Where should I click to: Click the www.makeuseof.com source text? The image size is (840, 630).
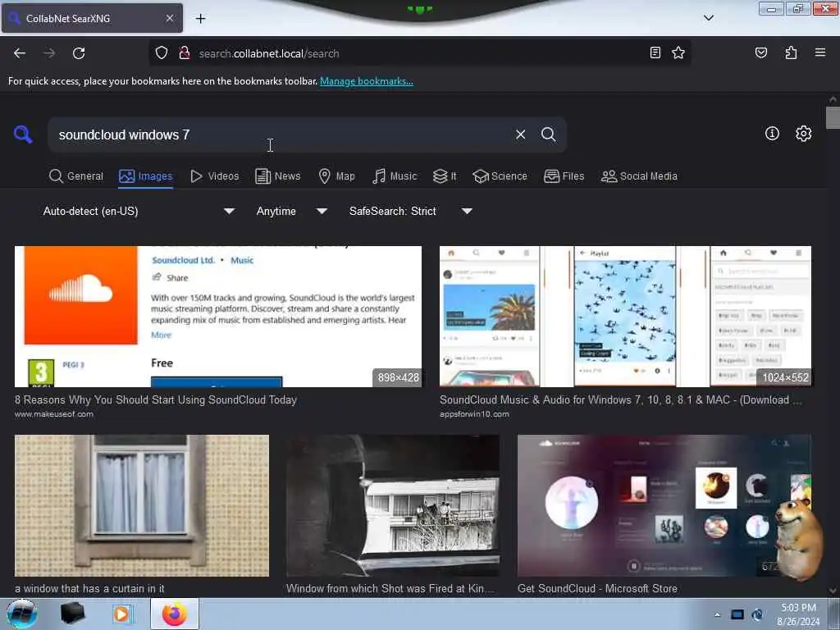pyautogui.click(x=54, y=414)
